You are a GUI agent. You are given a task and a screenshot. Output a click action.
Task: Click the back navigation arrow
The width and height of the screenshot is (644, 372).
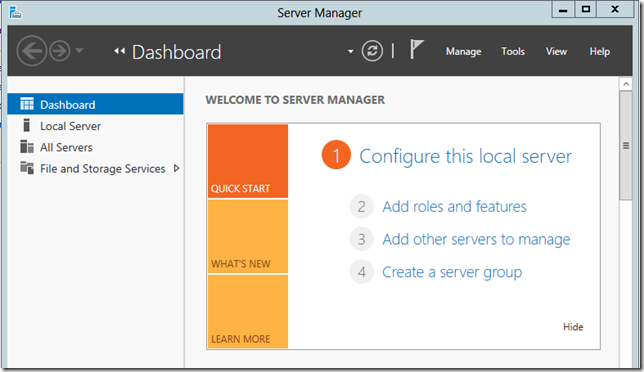pos(31,51)
